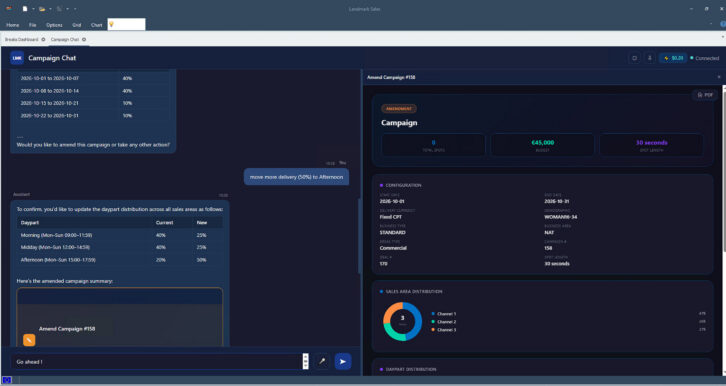The image size is (726, 386).
Task: Click the new chat icon in chat header
Action: [635, 58]
